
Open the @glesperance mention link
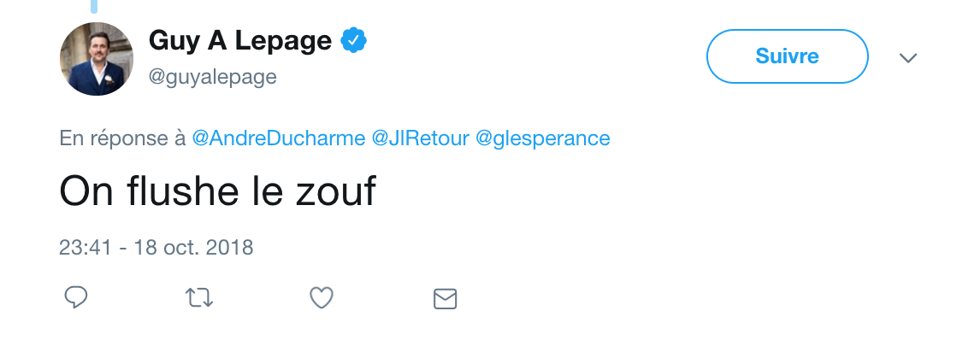coord(542,138)
